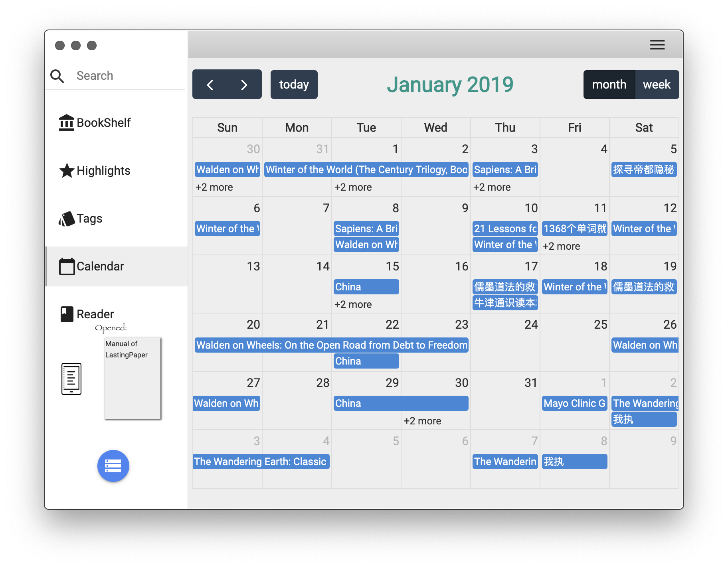Select the BookShelf menu label
This screenshot has width=728, height=568.
pos(104,122)
